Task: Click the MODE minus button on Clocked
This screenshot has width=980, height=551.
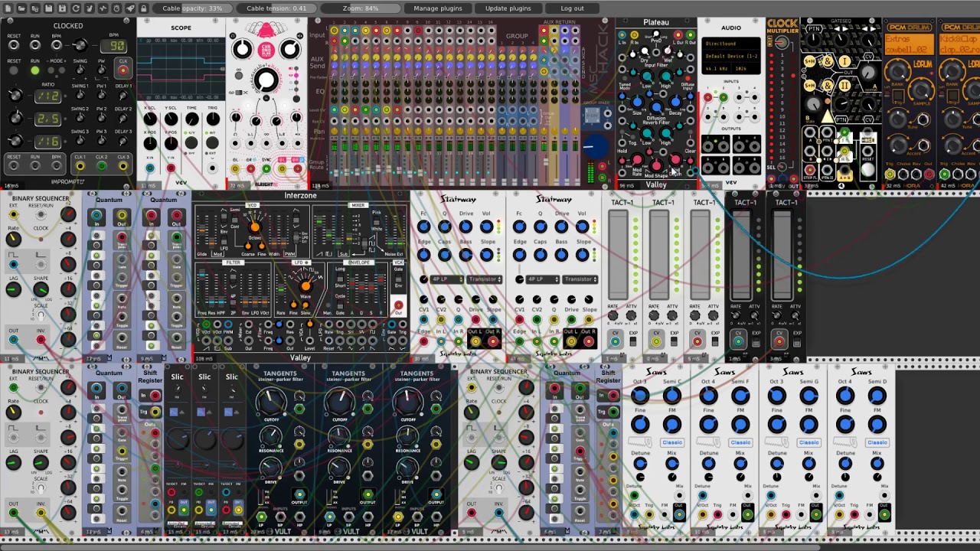Action: coord(52,70)
